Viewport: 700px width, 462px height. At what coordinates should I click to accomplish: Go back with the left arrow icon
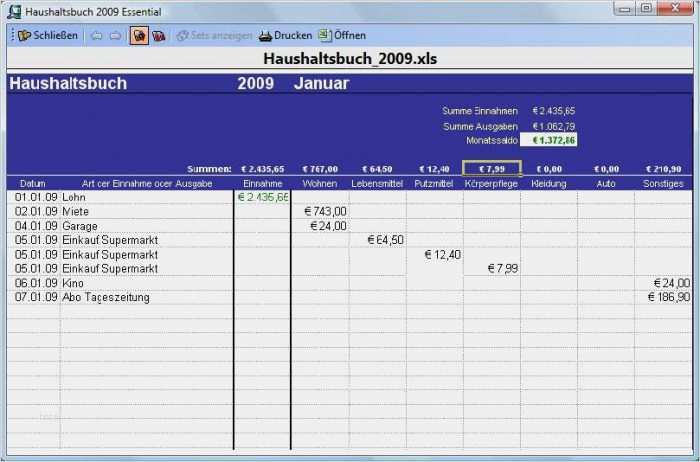tap(96, 36)
